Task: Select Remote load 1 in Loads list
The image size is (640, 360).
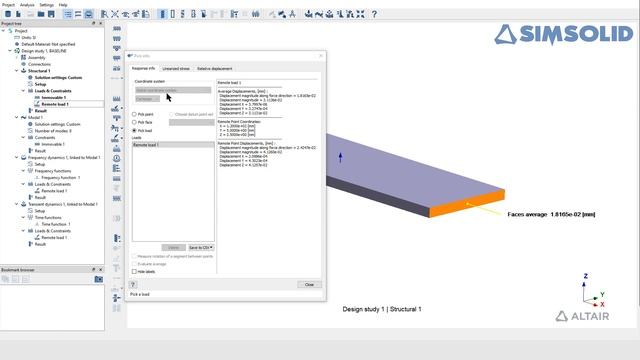Action: click(173, 145)
